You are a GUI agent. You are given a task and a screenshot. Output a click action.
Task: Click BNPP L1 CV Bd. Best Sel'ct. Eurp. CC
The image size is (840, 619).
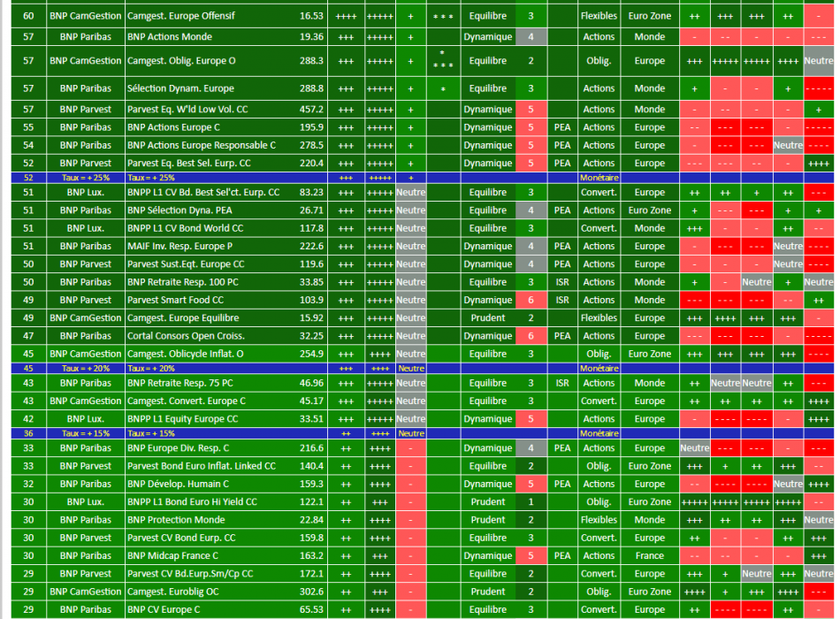203,193
